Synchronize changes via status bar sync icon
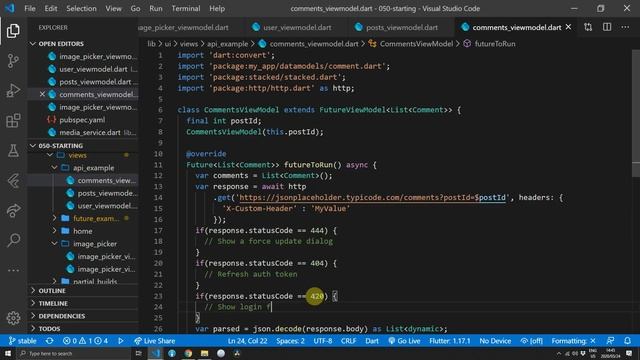This screenshot has width=640, height=360. (49, 341)
